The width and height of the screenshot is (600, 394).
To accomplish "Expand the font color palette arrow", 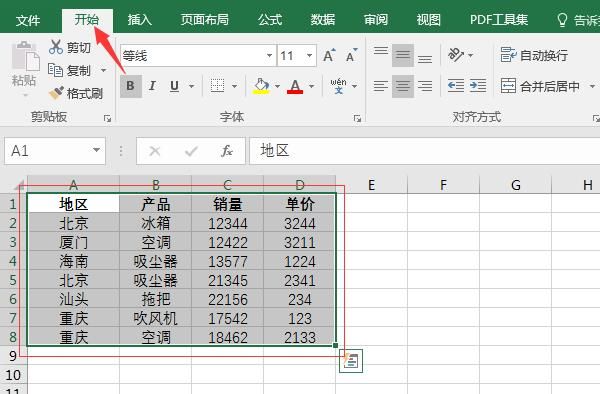I will [311, 86].
